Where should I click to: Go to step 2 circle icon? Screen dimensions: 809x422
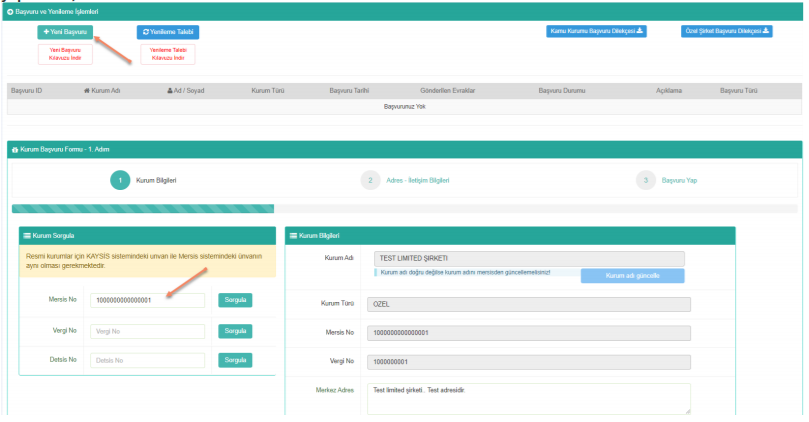tap(370, 180)
